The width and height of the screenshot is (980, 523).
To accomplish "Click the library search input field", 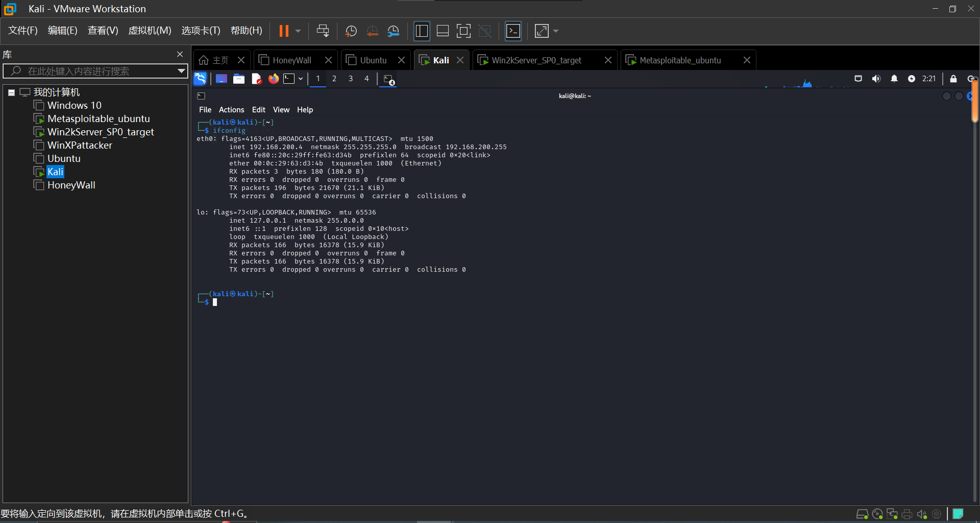I will [x=94, y=71].
